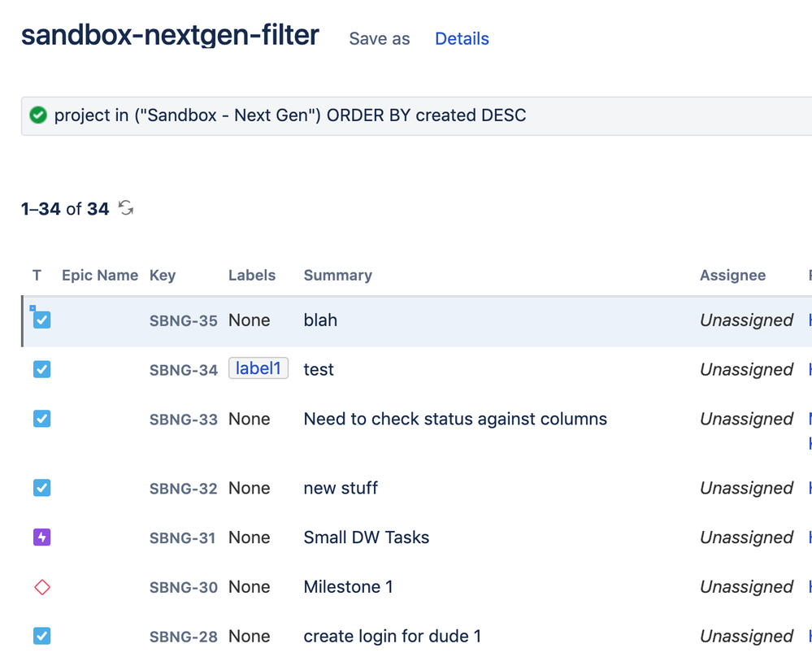This screenshot has width=812, height=657.
Task: Click the '1–34 of 34' results count
Action: (x=65, y=209)
